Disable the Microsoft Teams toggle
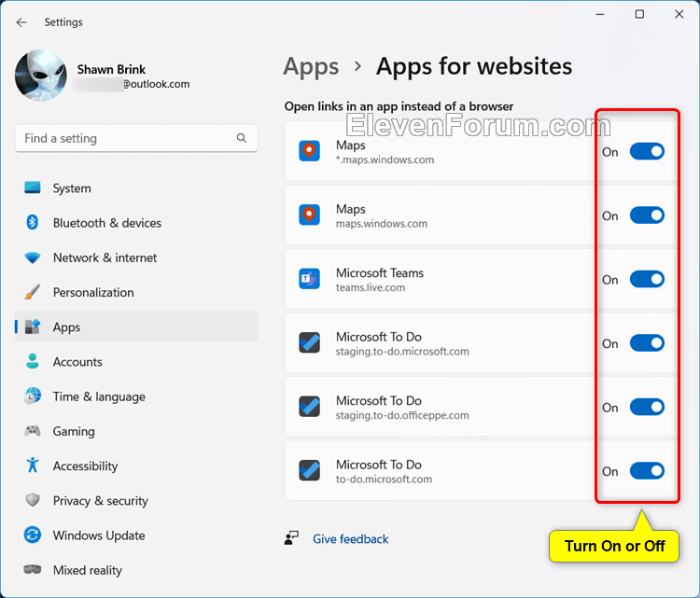700x598 pixels. (647, 279)
